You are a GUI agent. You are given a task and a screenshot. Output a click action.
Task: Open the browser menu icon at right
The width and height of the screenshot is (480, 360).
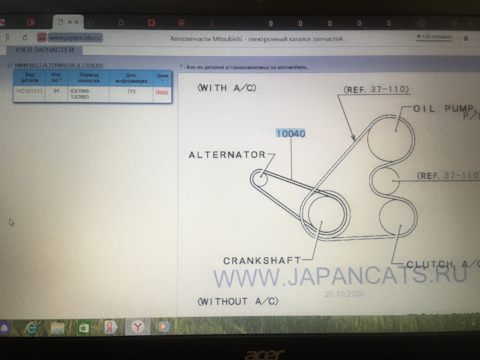(x=466, y=39)
